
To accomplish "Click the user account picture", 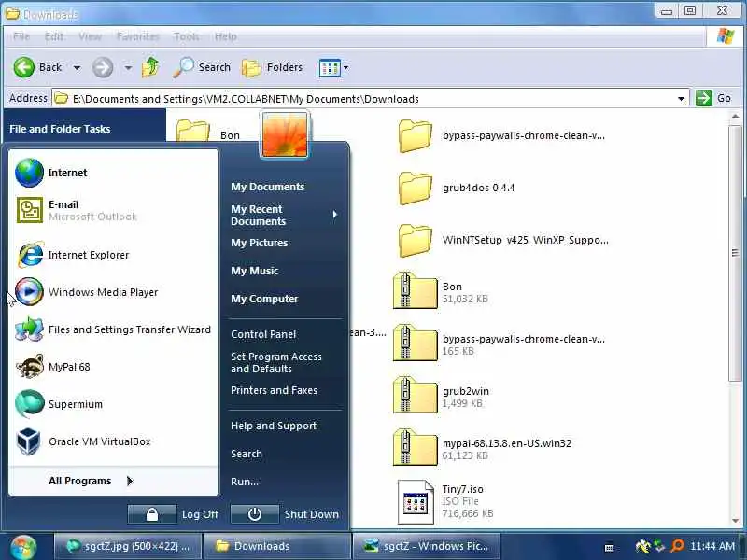I will point(285,135).
